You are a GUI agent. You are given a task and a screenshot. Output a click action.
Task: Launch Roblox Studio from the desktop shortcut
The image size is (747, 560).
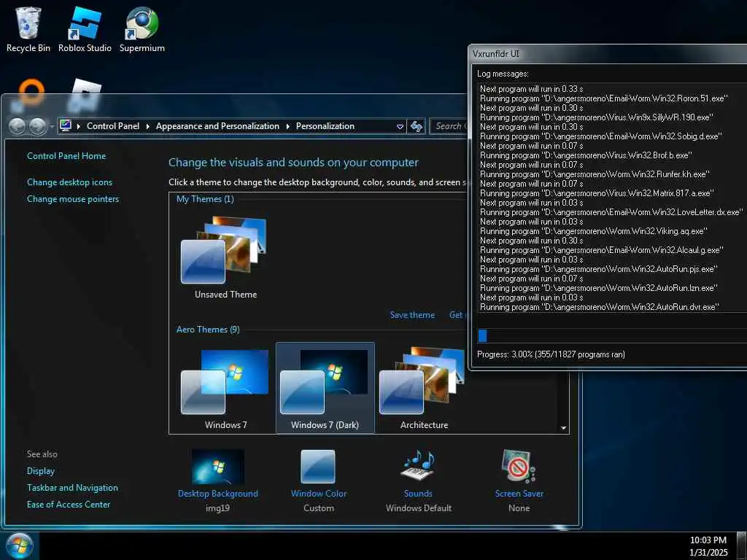(x=85, y=29)
